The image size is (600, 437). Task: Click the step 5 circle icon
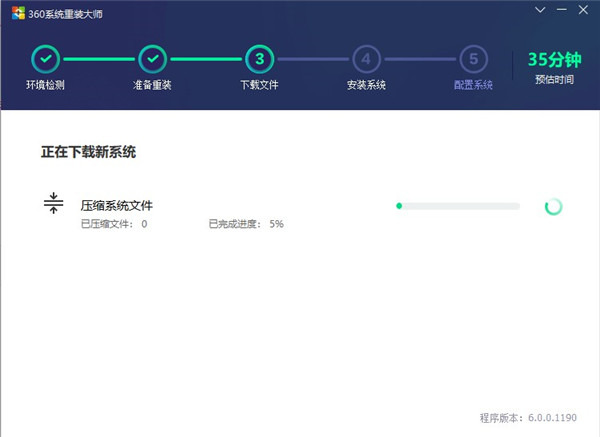click(473, 59)
